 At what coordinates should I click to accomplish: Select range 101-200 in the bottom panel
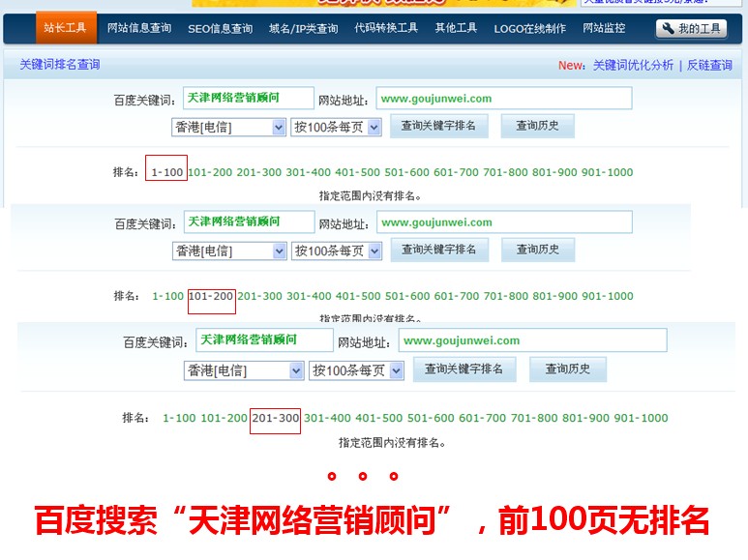tap(224, 419)
